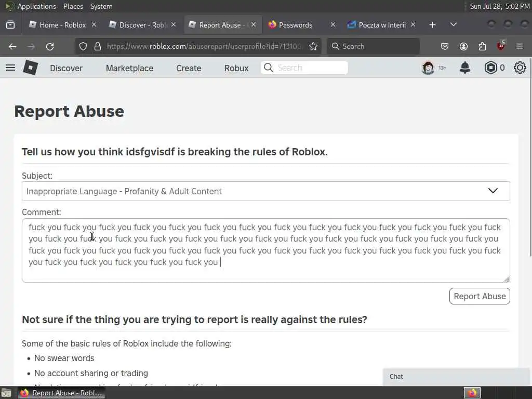
Task: Open Firefox View recent browsing icon
Action: pyautogui.click(x=10, y=25)
